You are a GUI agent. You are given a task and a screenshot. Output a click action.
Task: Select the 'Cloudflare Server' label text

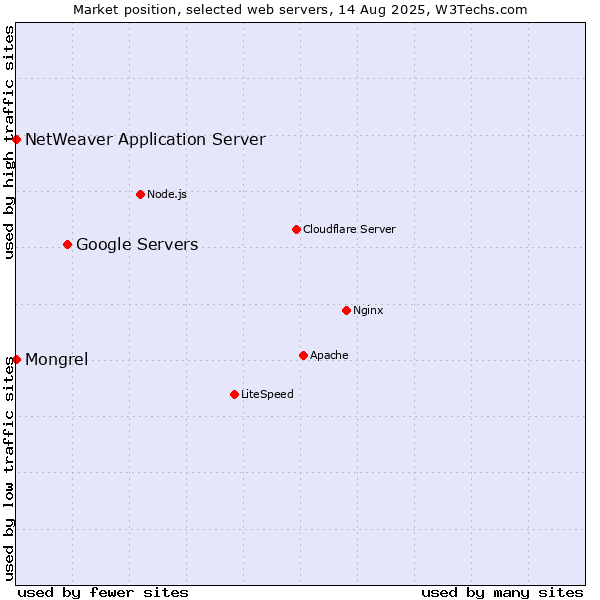pos(349,229)
